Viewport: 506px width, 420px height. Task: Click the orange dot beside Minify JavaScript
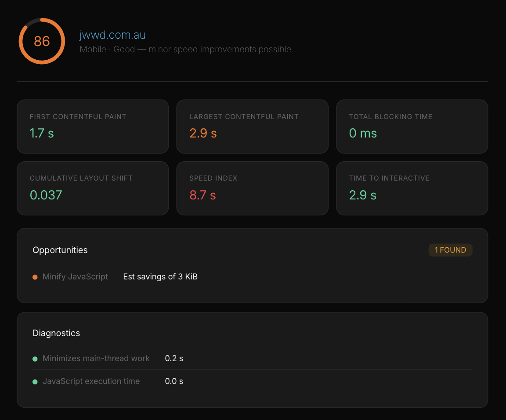click(x=35, y=277)
